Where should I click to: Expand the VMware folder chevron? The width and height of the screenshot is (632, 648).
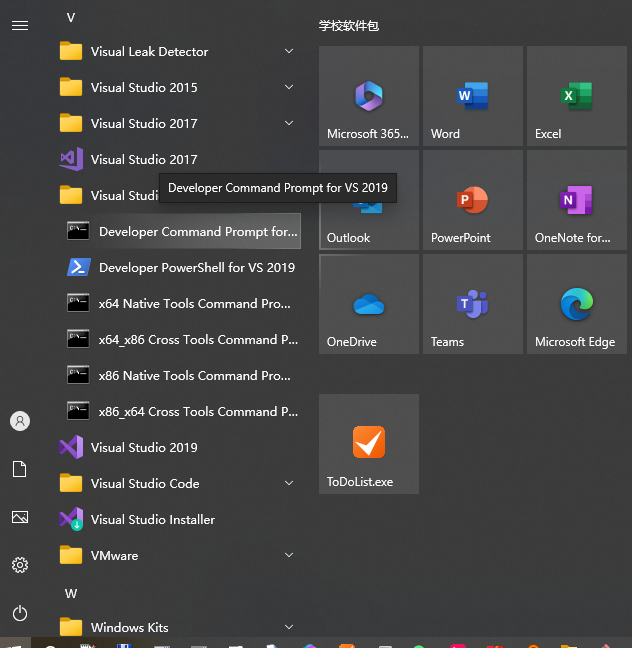point(288,556)
